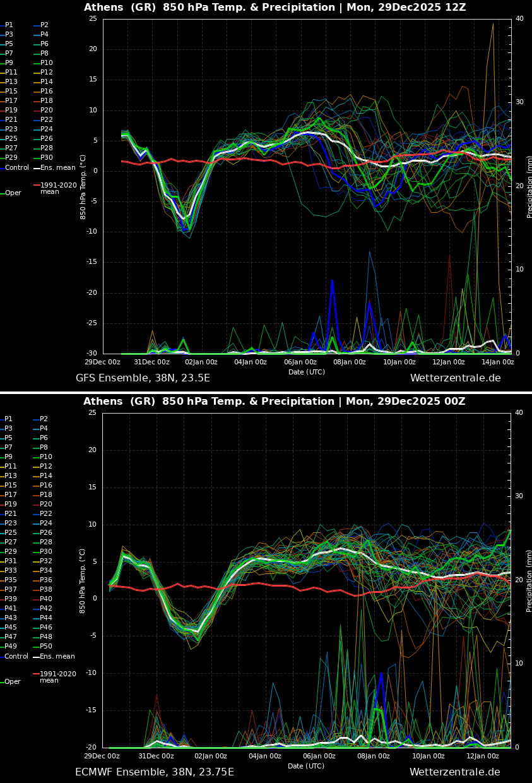Click the 06Jan 00z date tick on the GFS chart

pos(300,362)
